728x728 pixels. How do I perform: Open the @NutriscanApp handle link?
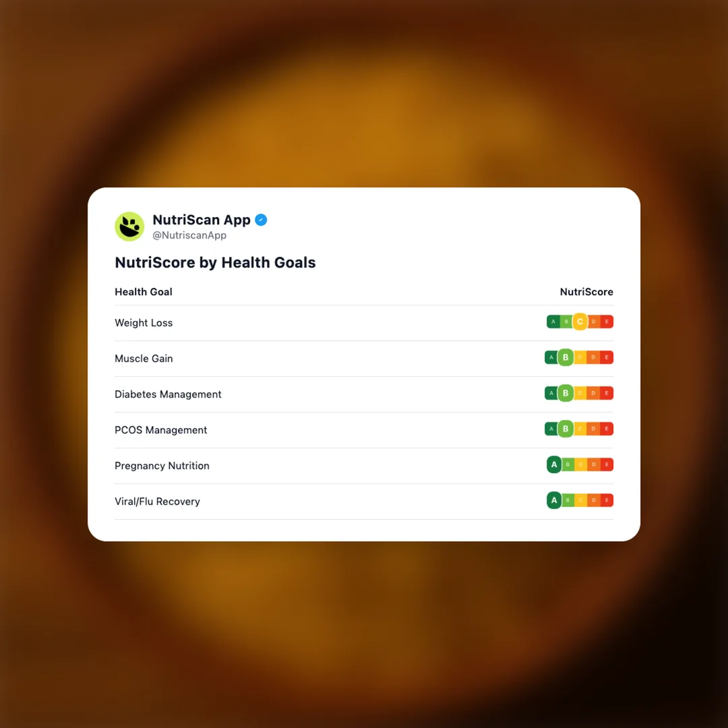189,236
